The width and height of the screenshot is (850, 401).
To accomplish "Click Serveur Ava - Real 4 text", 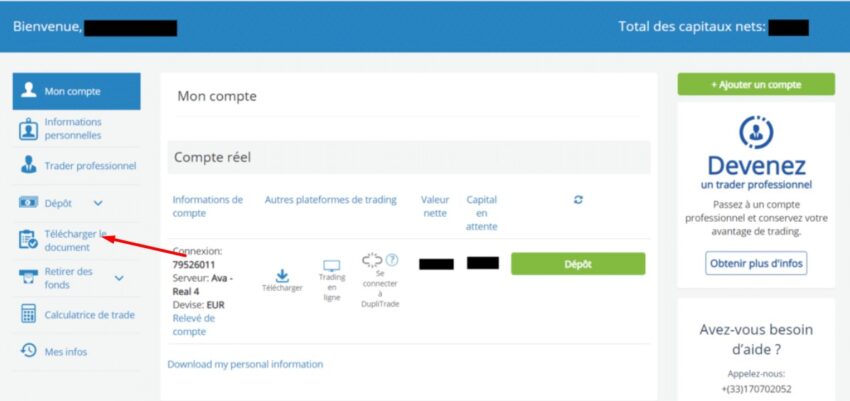I will [x=203, y=285].
